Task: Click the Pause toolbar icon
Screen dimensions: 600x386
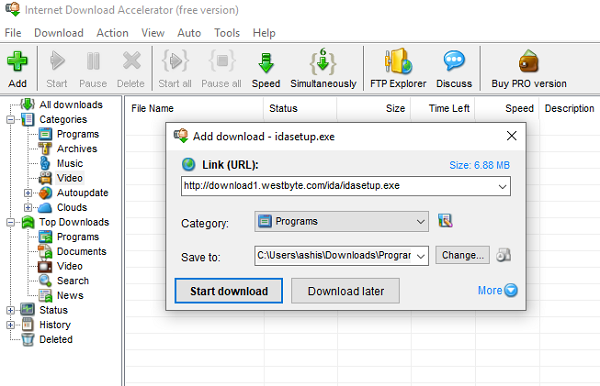Action: pos(93,62)
